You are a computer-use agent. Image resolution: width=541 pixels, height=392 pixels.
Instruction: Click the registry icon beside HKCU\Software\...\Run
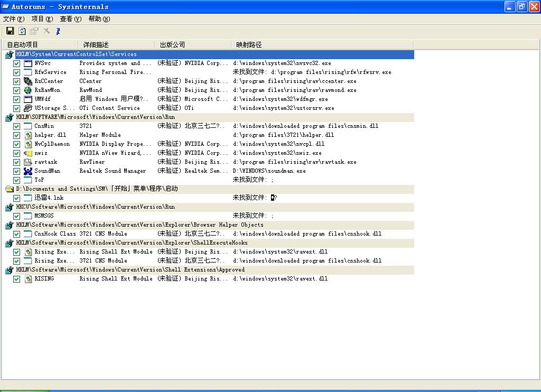(x=9, y=207)
